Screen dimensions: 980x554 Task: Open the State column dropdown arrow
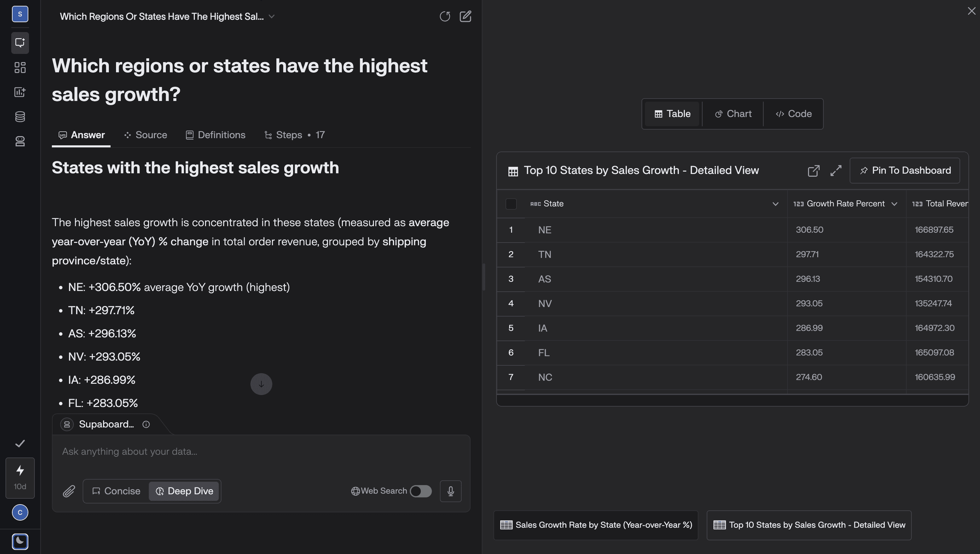coord(775,204)
